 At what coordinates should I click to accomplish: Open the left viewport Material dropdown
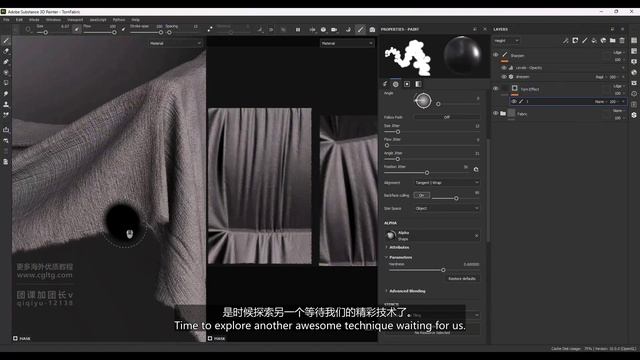point(175,43)
